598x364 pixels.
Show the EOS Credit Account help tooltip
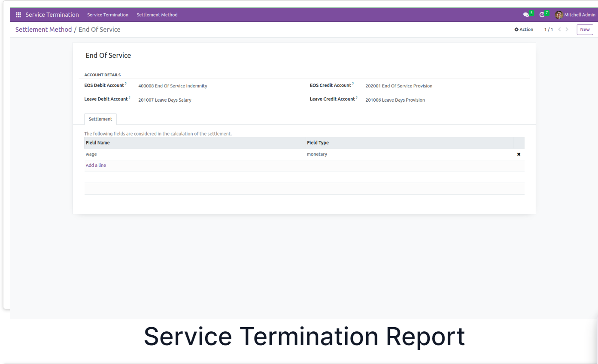click(353, 84)
